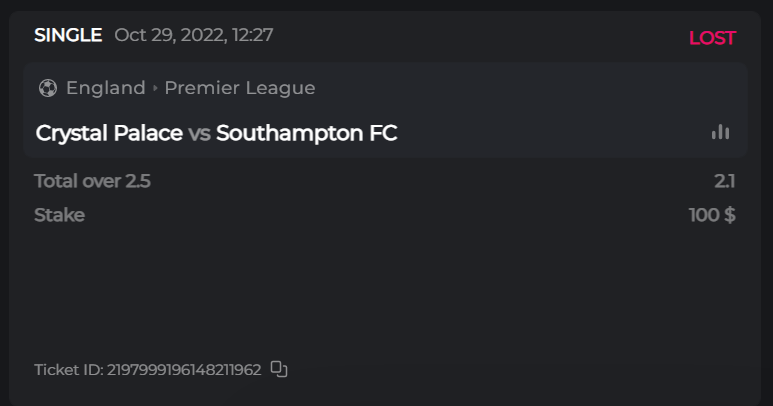Open the Premier League link

[x=240, y=88]
